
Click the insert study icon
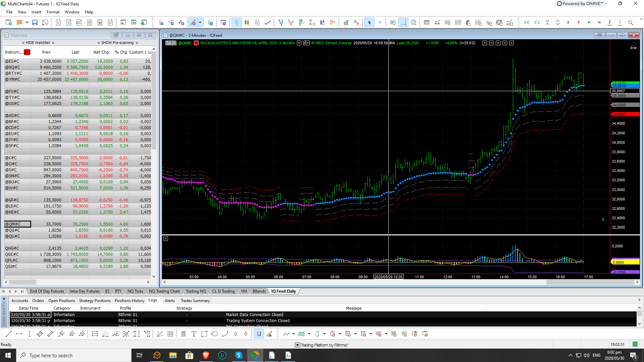(x=171, y=22)
